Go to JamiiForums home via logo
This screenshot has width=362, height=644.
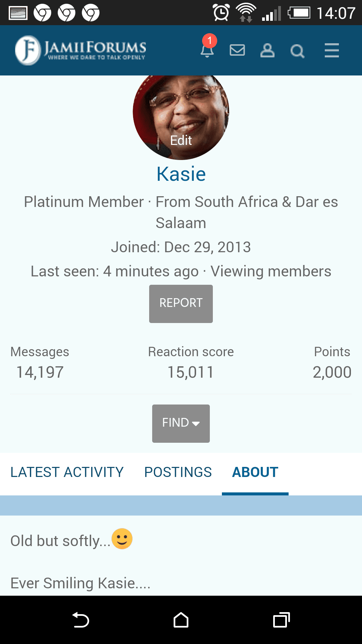(80, 50)
